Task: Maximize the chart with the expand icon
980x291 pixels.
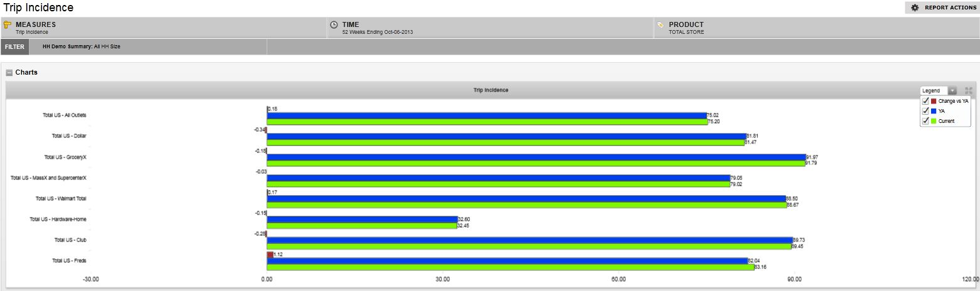Action: pos(969,91)
